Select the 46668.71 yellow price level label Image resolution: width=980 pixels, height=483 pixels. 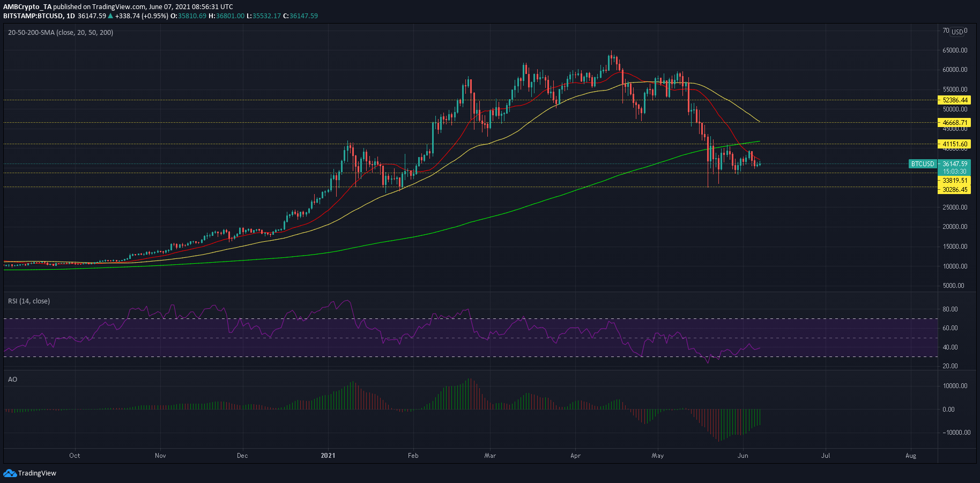pyautogui.click(x=955, y=123)
